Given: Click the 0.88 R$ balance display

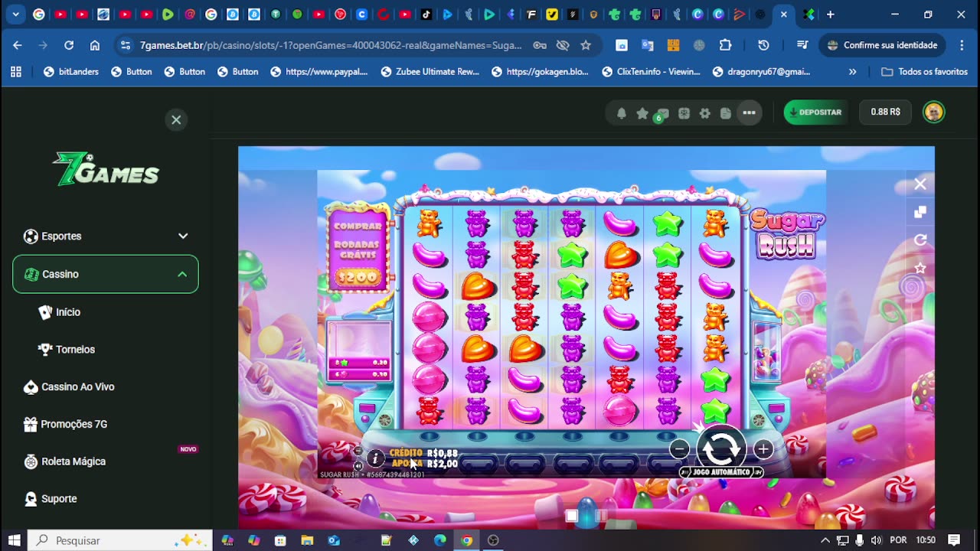Looking at the screenshot, I should point(886,112).
